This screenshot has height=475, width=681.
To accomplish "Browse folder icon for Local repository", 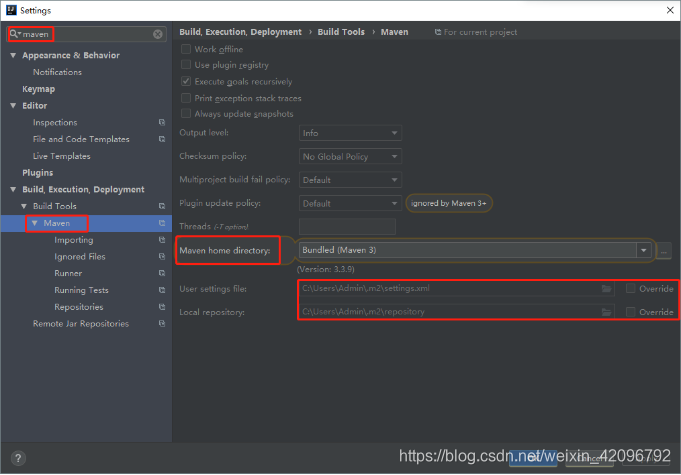I will pos(606,312).
